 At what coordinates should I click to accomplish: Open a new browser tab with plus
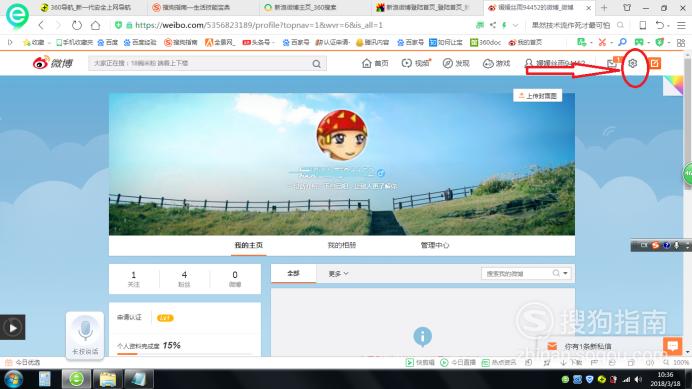(604, 8)
